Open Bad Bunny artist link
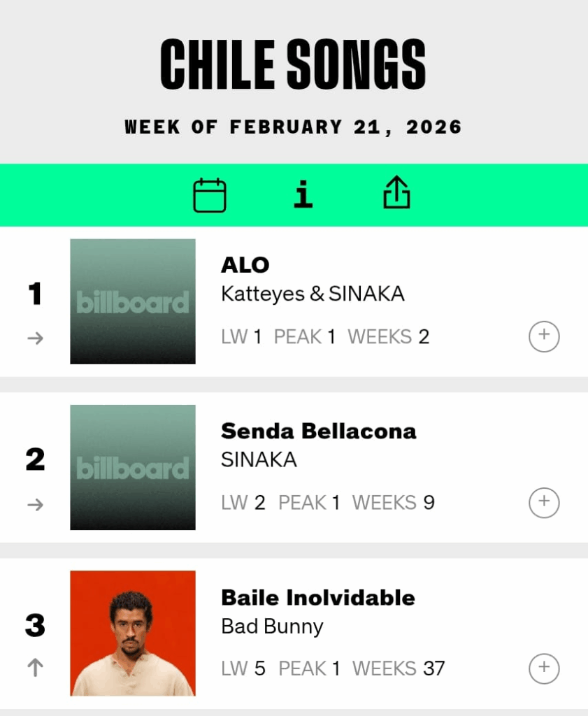The width and height of the screenshot is (588, 716). 272,626
